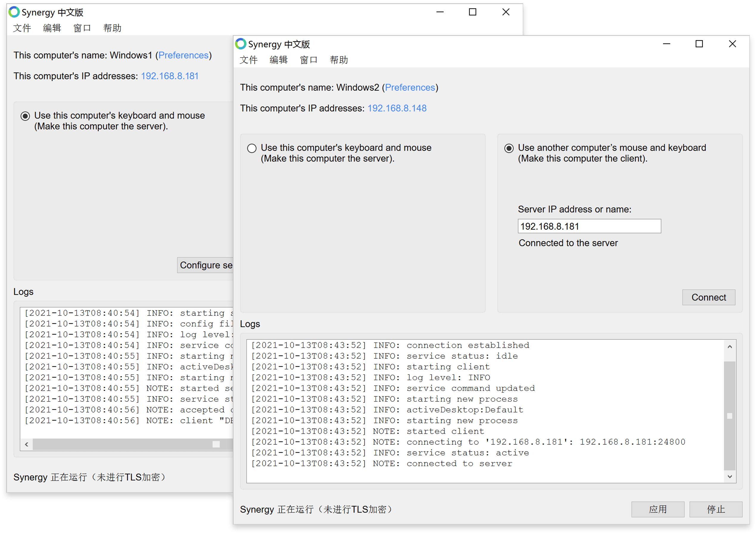Viewport: 756px width, 534px height.
Task: Click log line 'log level: INFO'
Action: (x=370, y=378)
